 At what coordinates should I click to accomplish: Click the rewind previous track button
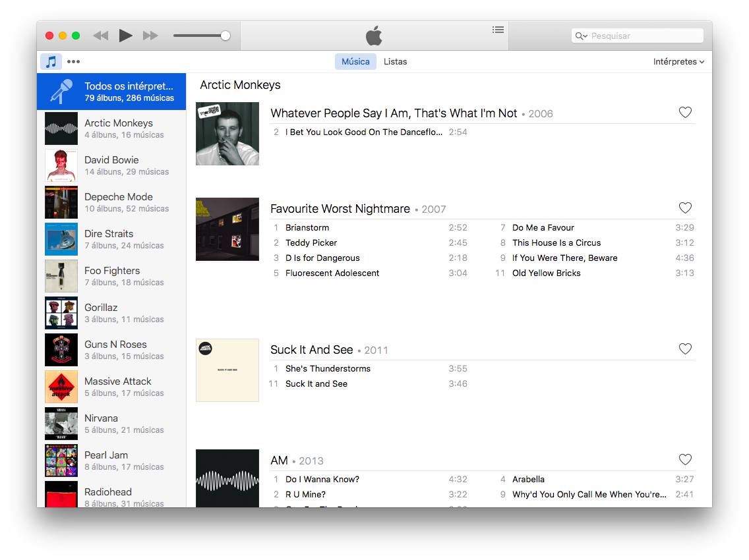pos(100,36)
